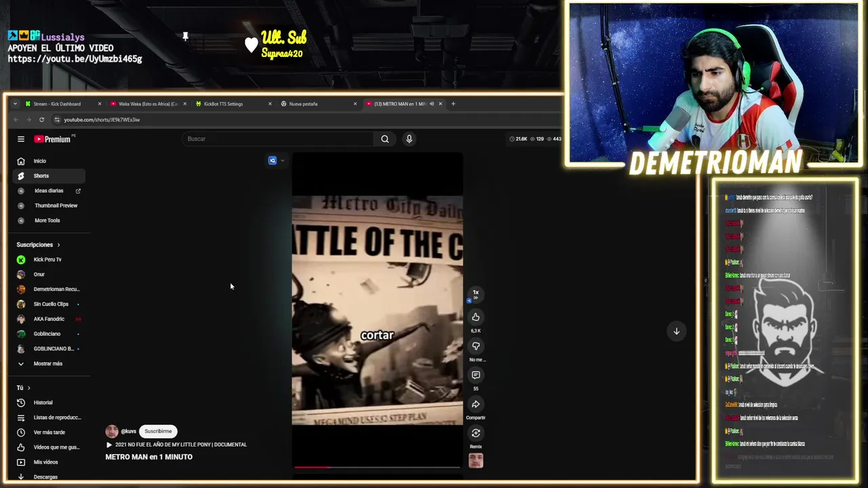This screenshot has width=868, height=488.
Task: Open Onur channel subscription
Action: 49,274
